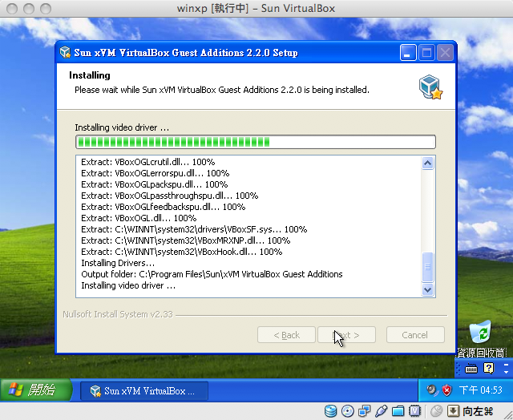Click the taskbar clock 下午 04:53
513x420 pixels.
click(x=480, y=390)
